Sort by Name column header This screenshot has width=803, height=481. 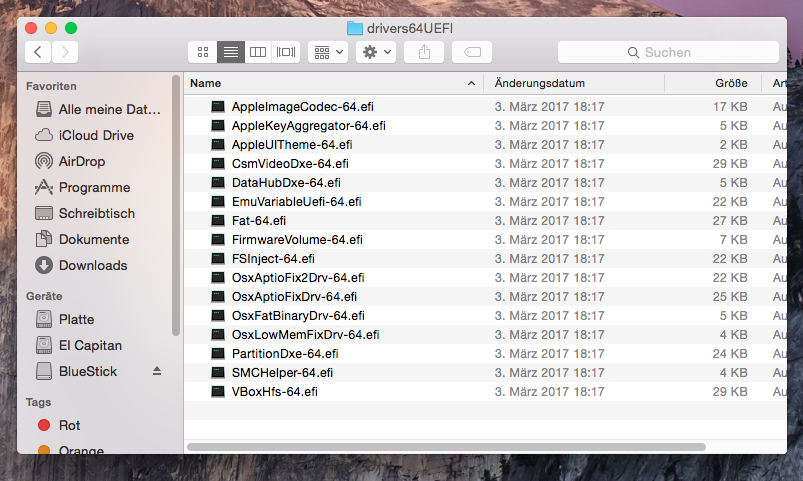(x=205, y=83)
